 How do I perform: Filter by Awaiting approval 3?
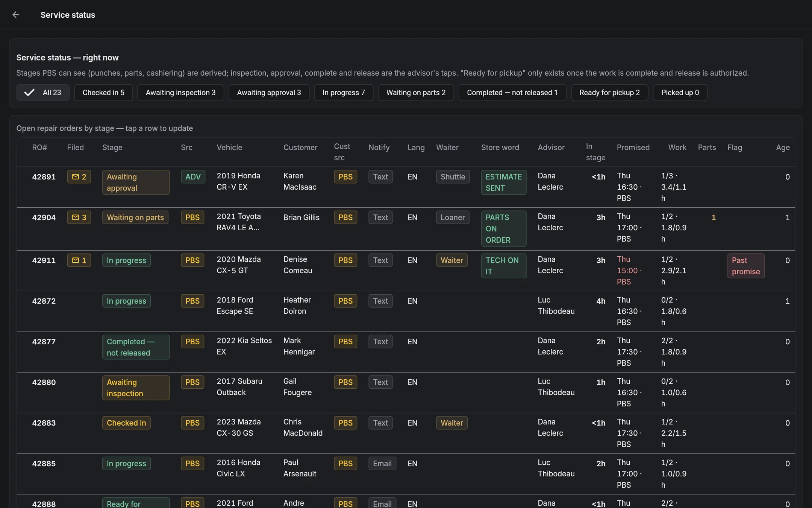coord(269,93)
